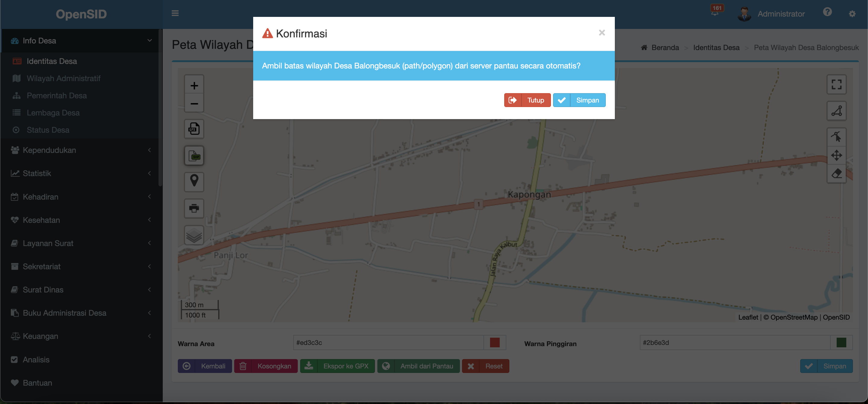Click Tutup button in dialog

527,100
